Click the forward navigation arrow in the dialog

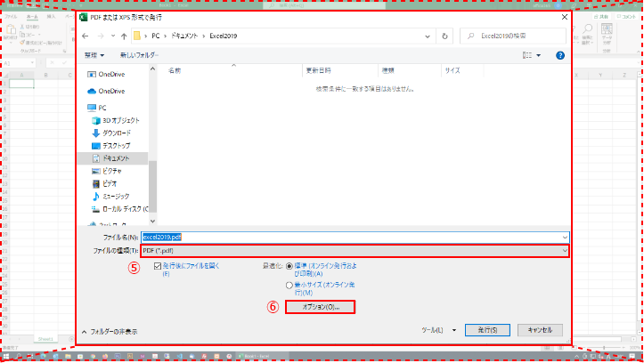101,36
